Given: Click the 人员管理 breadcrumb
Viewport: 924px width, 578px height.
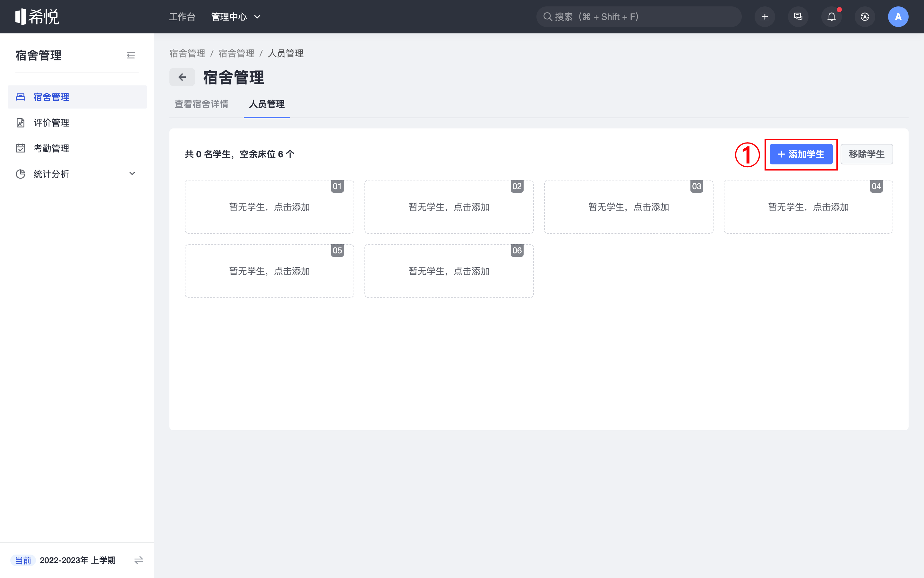Looking at the screenshot, I should point(286,53).
